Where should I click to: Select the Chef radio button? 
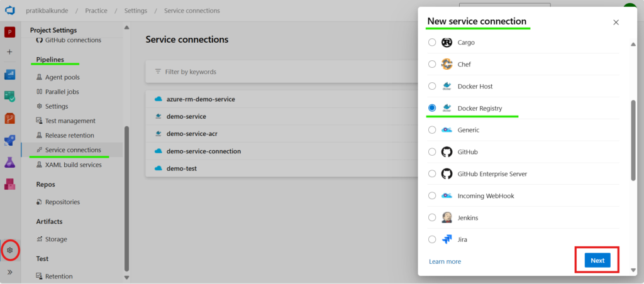(432, 65)
